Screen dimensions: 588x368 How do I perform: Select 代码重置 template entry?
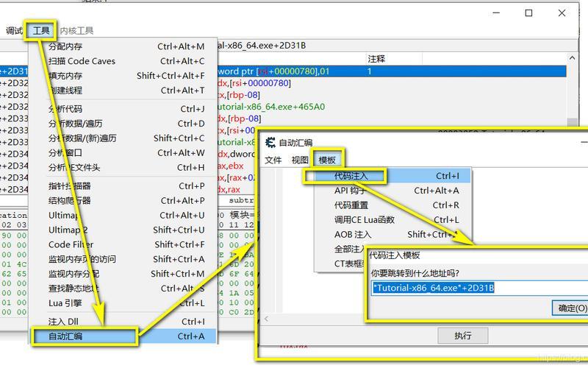point(392,205)
